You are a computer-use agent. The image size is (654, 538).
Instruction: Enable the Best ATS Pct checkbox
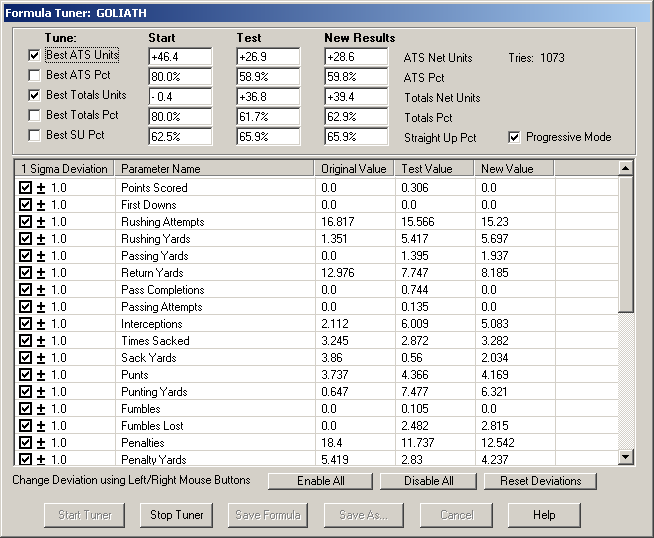click(x=34, y=75)
